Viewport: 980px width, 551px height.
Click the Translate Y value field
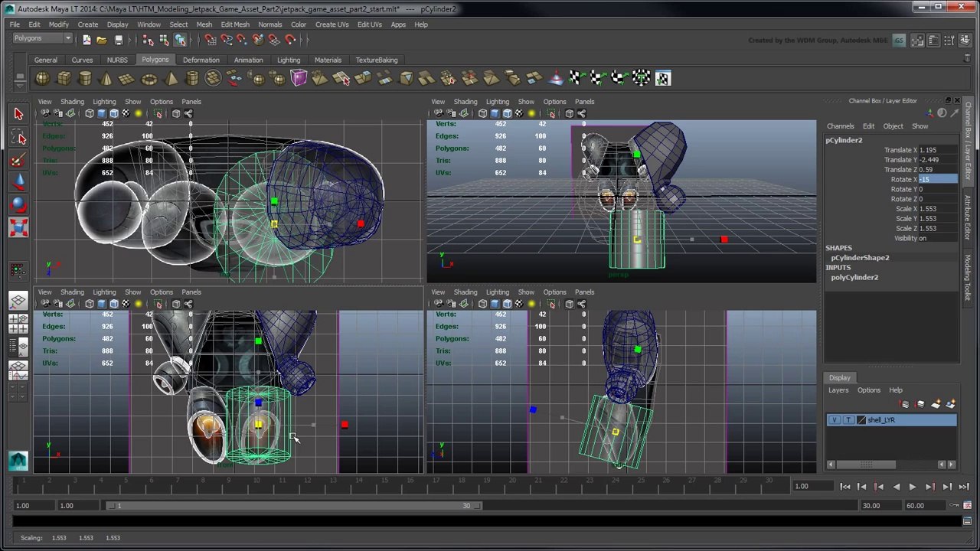click(x=938, y=160)
